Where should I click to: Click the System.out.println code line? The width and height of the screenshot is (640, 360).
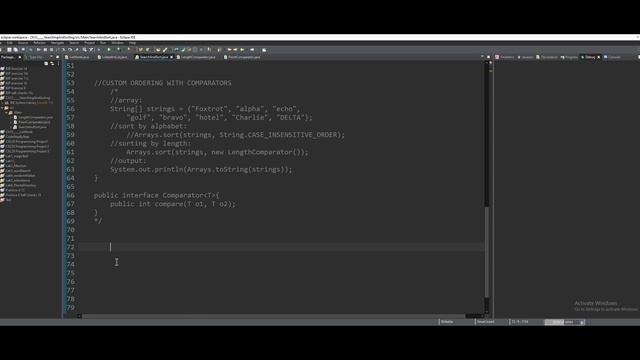[x=201, y=169]
